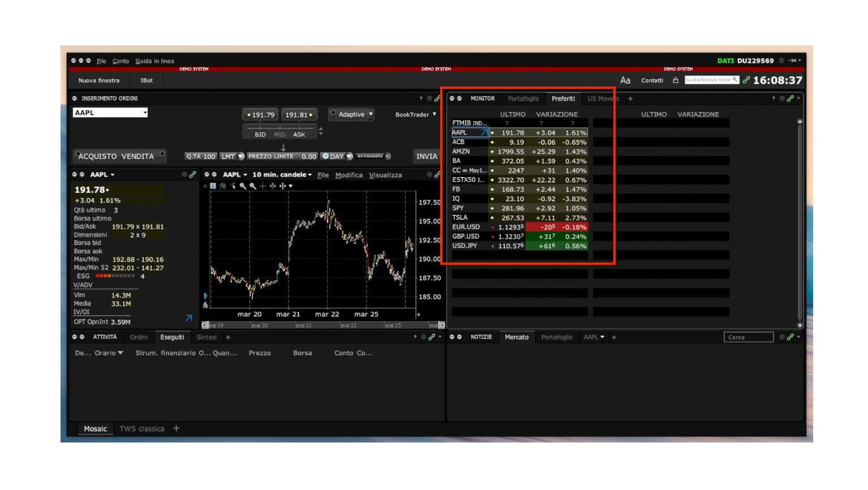Click the 191.79 bid price button
Image resolution: width=868 pixels, height=490 pixels.
coord(260,115)
